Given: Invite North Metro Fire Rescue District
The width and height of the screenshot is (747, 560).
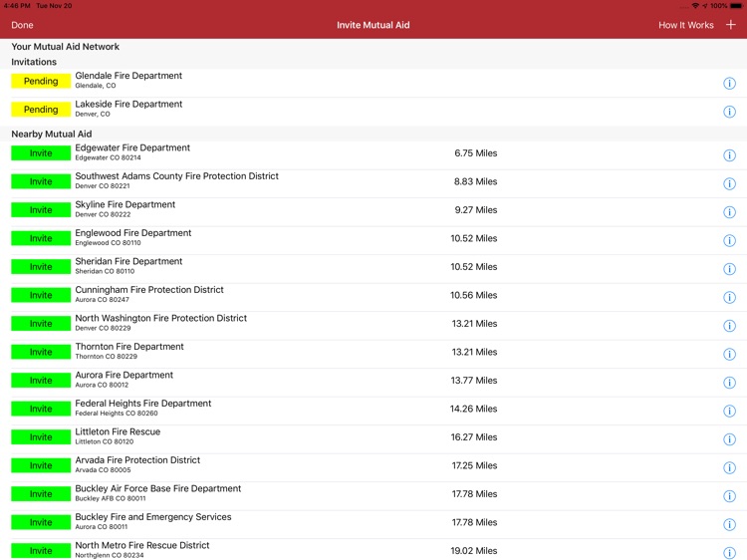Looking at the screenshot, I should 41,551.
